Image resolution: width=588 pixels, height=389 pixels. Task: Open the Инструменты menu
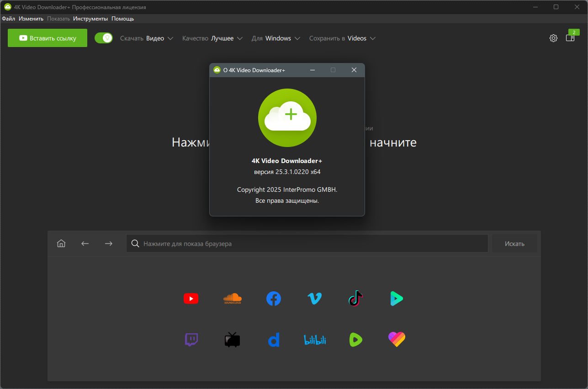[x=90, y=19]
